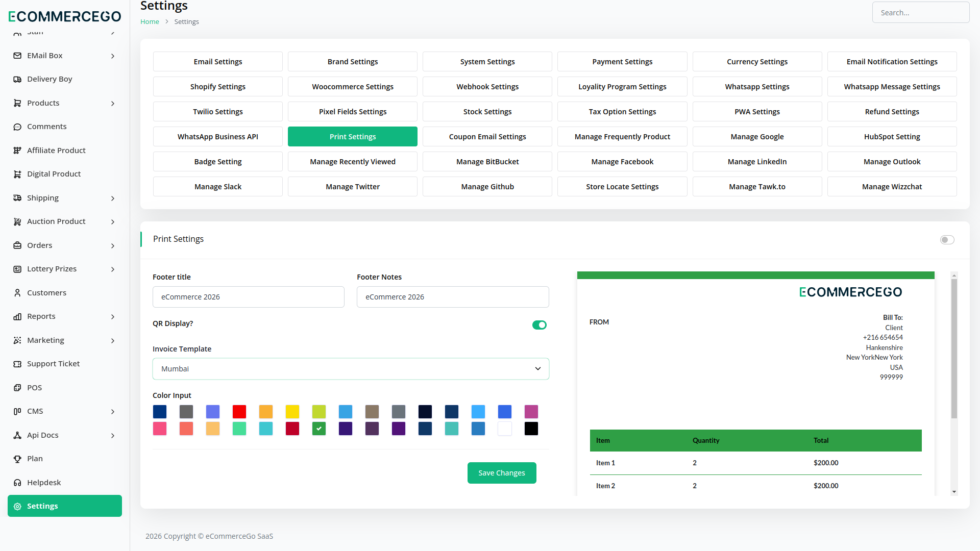Expand the Shipping submenu chevron
The image size is (980, 551).
(113, 198)
